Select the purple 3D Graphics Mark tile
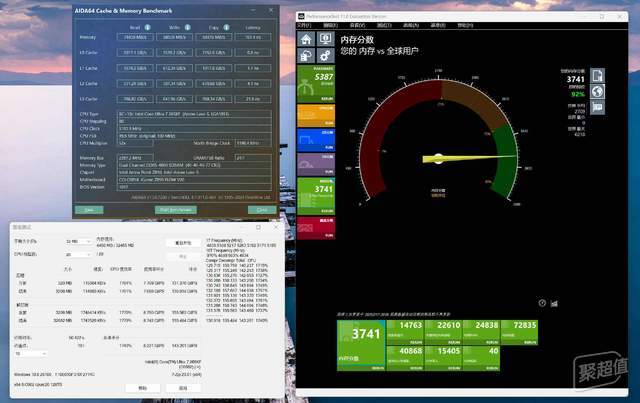640x403 pixels. coord(316,164)
